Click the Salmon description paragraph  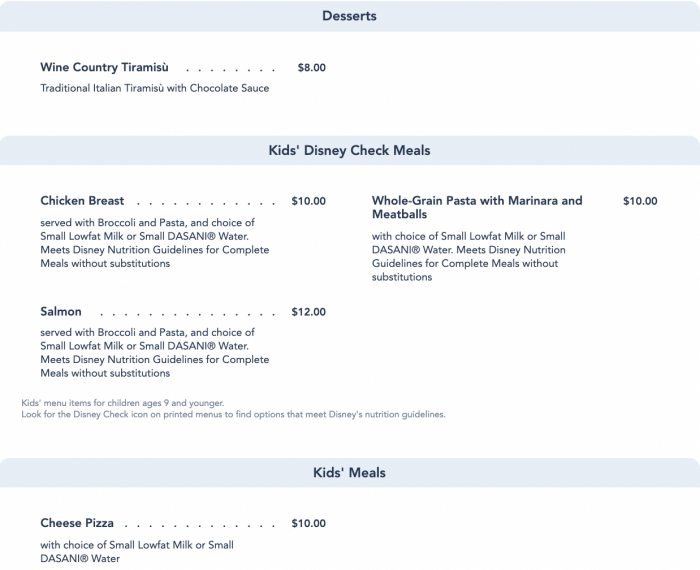(154, 353)
